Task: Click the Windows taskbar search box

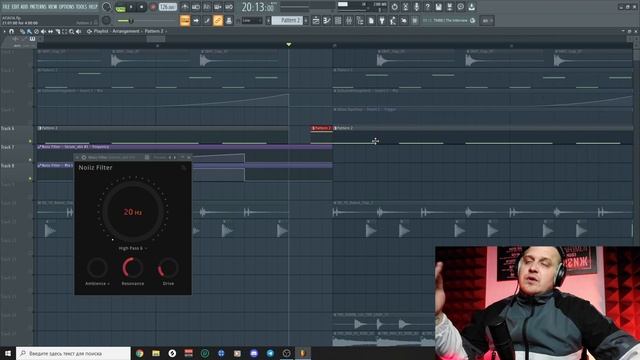Action: 73,353
